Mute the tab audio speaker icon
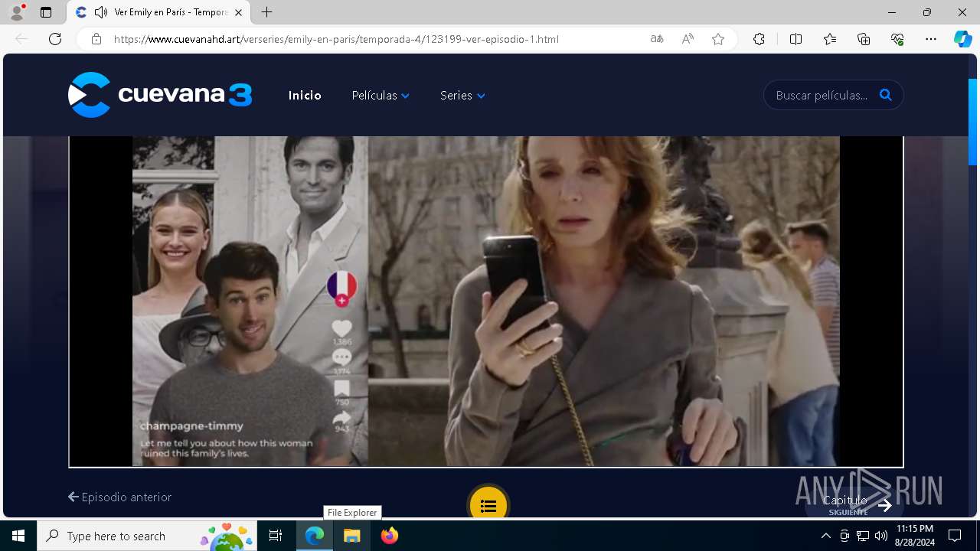Screen dimensions: 980x551 [101, 12]
